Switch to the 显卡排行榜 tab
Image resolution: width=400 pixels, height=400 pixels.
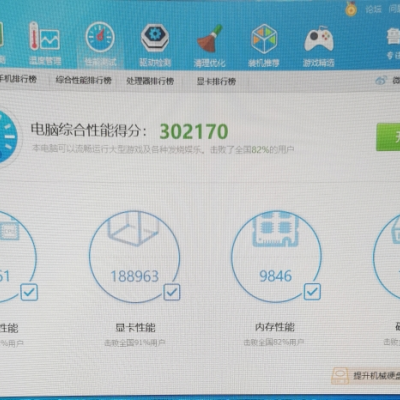216,81
